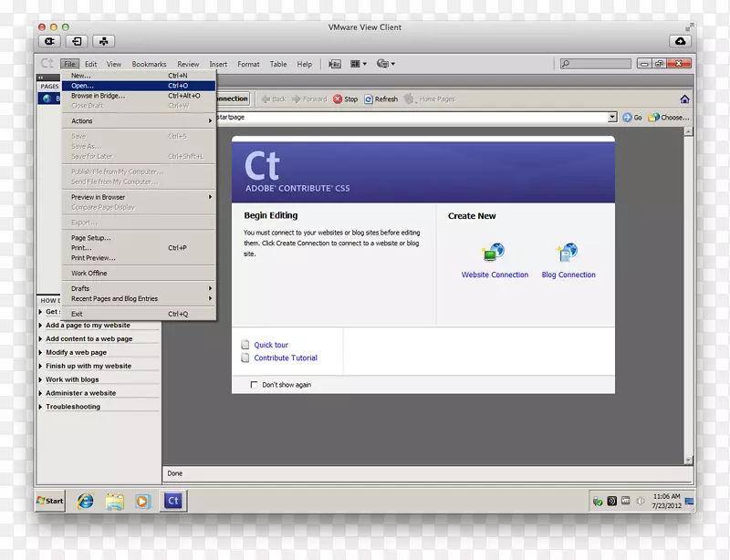Click the Adobe Contribute taskbar icon

pyautogui.click(x=172, y=501)
